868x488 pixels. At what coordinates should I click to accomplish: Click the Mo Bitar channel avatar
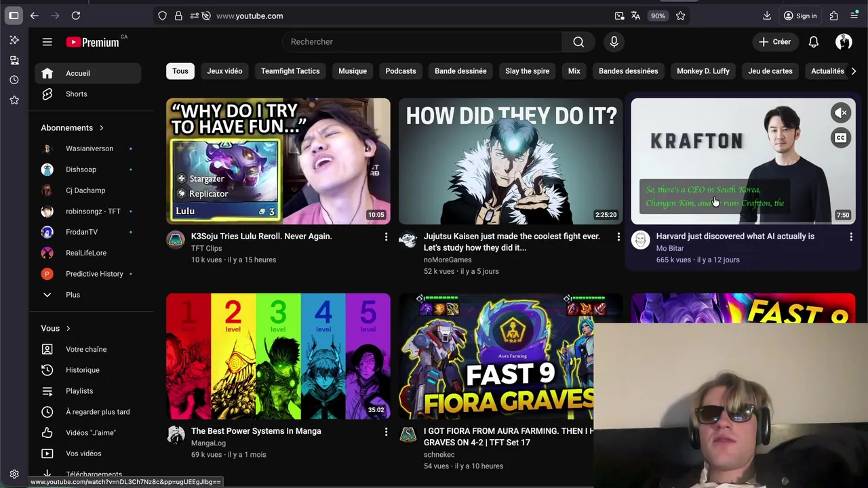641,239
